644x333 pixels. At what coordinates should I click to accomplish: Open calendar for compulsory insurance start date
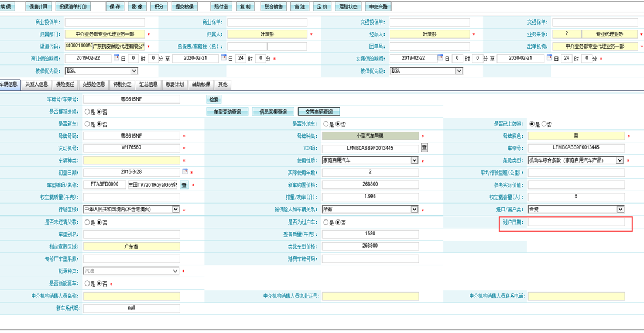coord(441,58)
